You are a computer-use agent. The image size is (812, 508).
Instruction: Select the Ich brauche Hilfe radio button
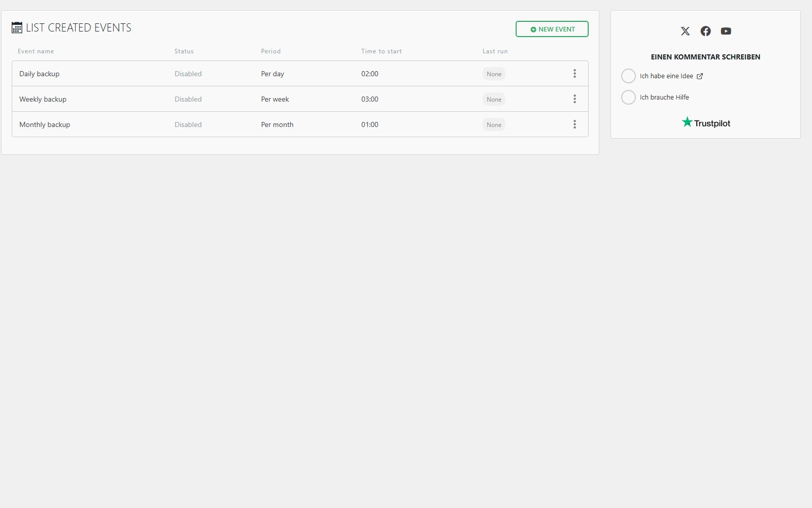click(x=628, y=97)
